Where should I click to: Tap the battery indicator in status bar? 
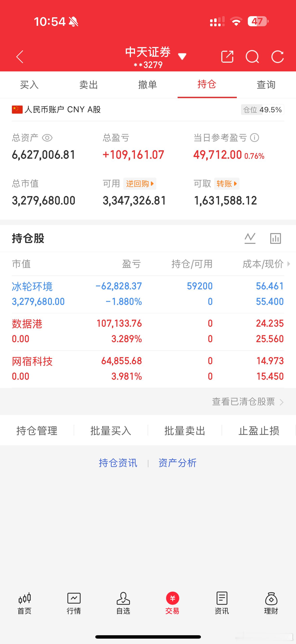[258, 22]
